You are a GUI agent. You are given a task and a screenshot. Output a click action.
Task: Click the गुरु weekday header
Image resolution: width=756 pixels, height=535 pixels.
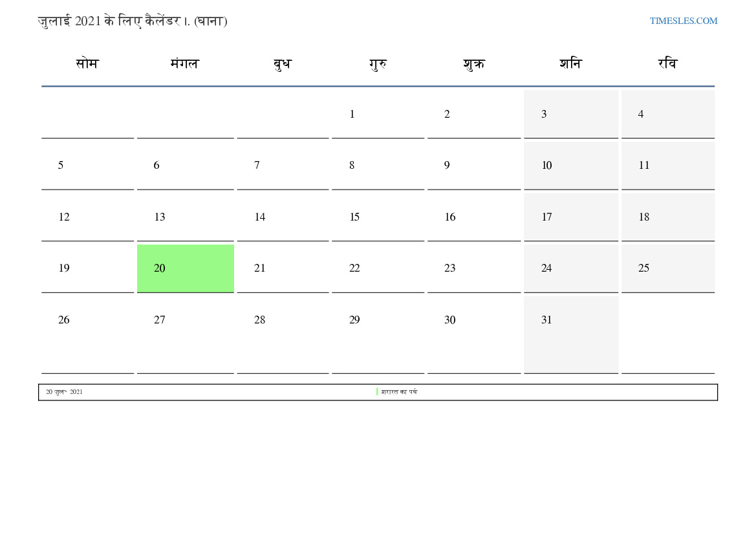[378, 64]
